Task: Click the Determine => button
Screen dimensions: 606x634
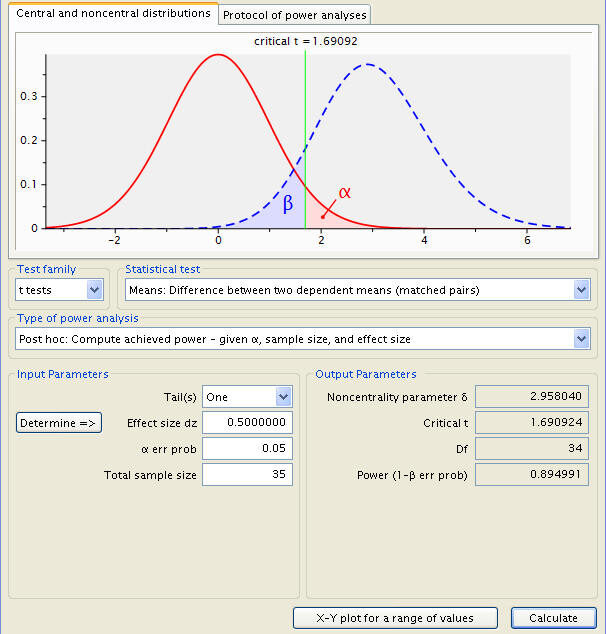Action: point(59,423)
